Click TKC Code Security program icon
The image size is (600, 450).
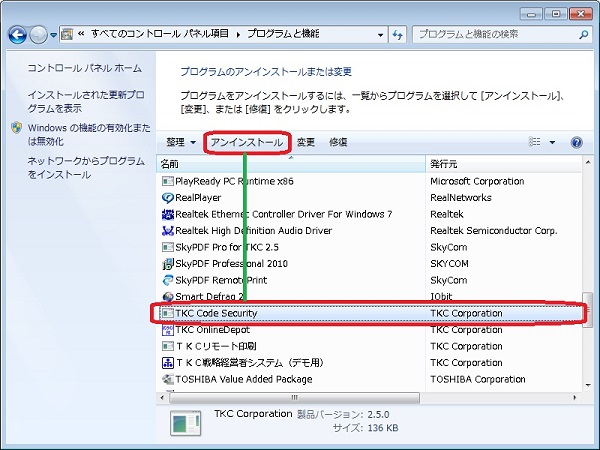click(167, 313)
